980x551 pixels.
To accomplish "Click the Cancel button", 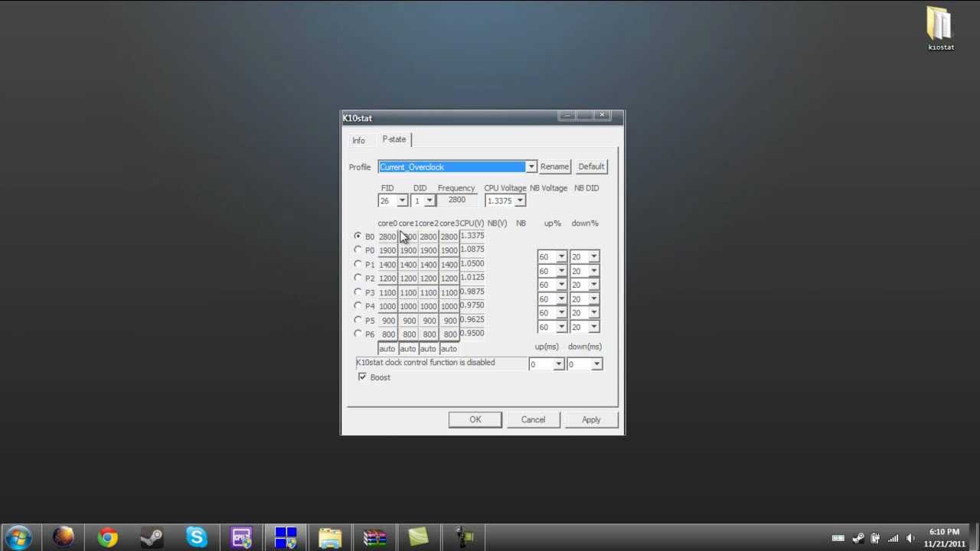I will tap(533, 419).
